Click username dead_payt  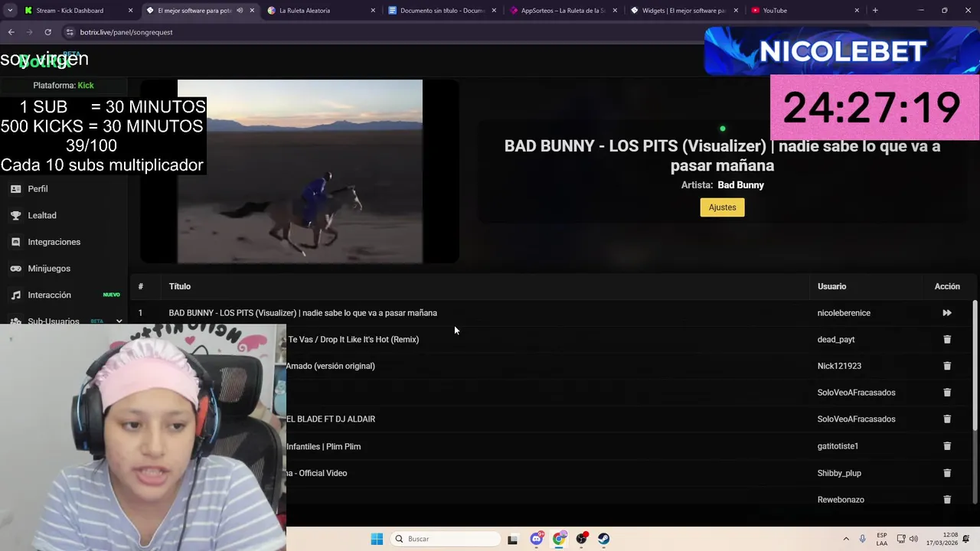pyautogui.click(x=836, y=339)
